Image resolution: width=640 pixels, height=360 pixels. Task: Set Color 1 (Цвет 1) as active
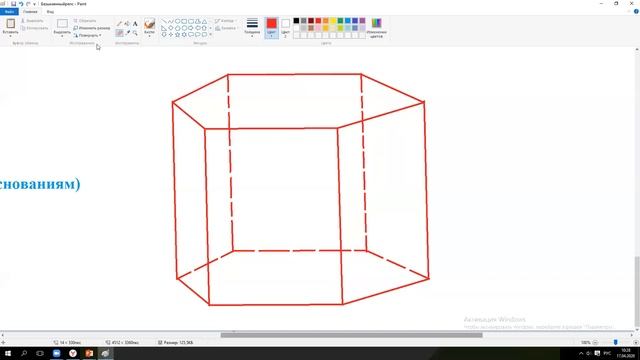(x=271, y=28)
